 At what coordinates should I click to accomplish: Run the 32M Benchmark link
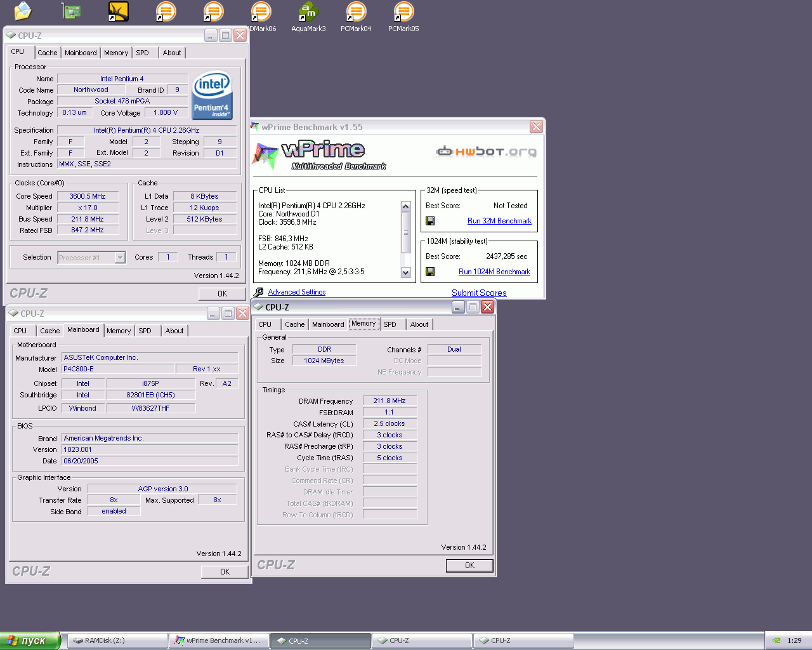pos(499,221)
